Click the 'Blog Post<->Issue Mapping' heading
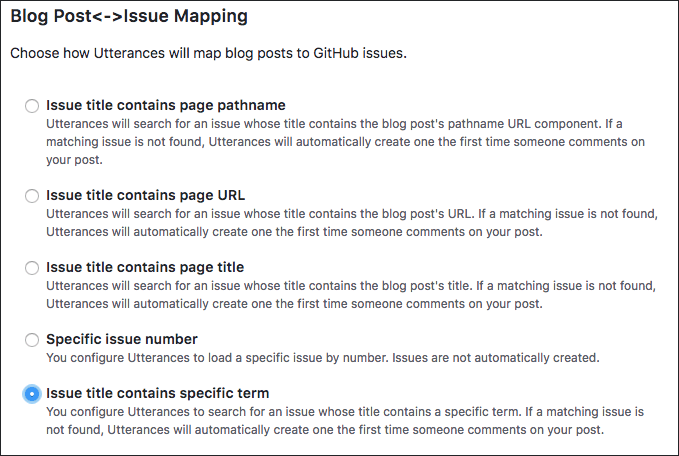This screenshot has width=679, height=456. pos(129,16)
